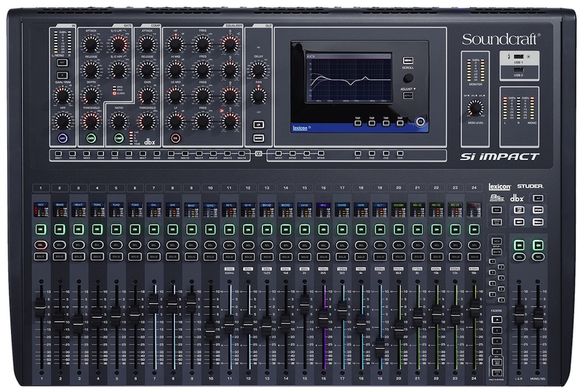Tap mute group button 8
This screenshot has height=392, width=580.
click(502, 300)
